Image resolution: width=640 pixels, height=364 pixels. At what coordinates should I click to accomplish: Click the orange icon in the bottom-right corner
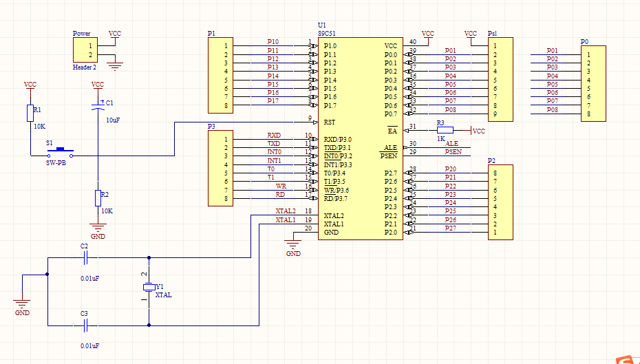click(626, 359)
